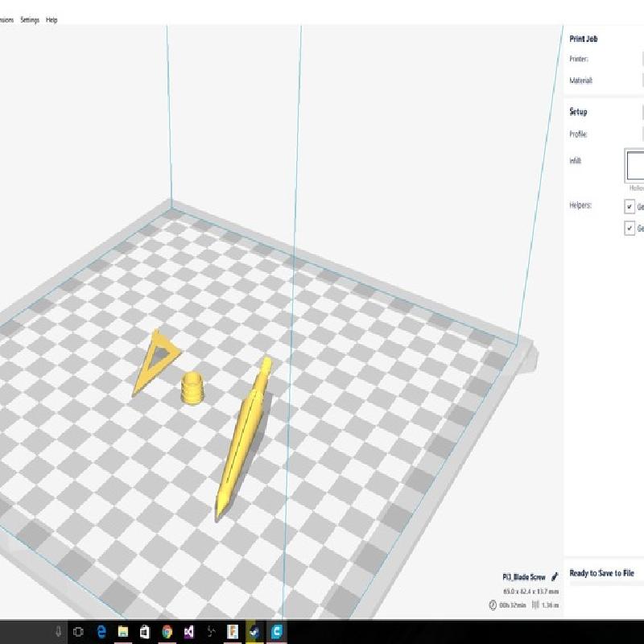Select the small cylindrical screw model
644x644 pixels.
192,388
